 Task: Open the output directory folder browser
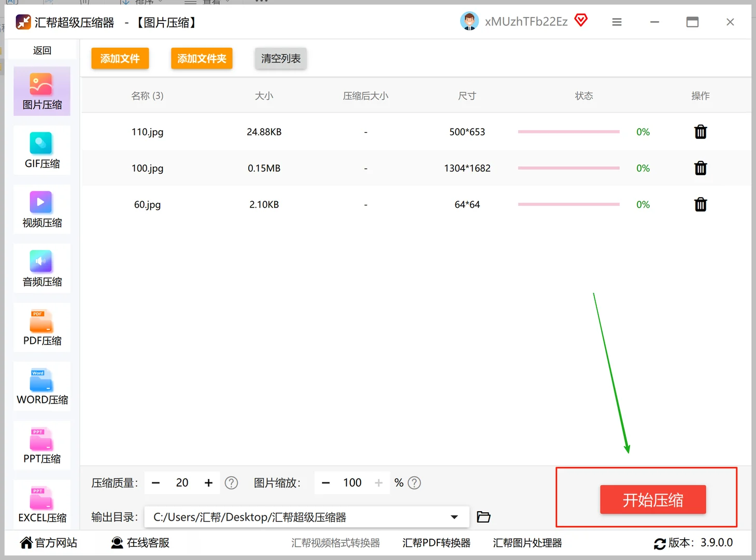coord(483,516)
